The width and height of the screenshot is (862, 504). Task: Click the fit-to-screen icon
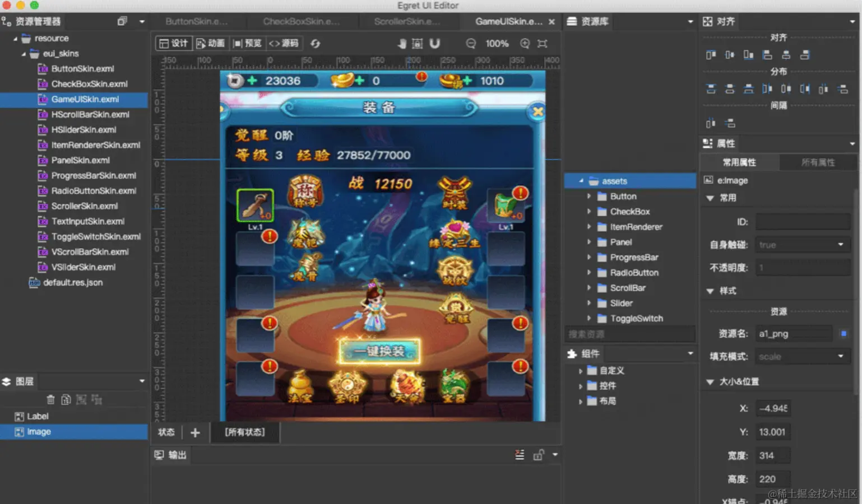click(x=542, y=44)
